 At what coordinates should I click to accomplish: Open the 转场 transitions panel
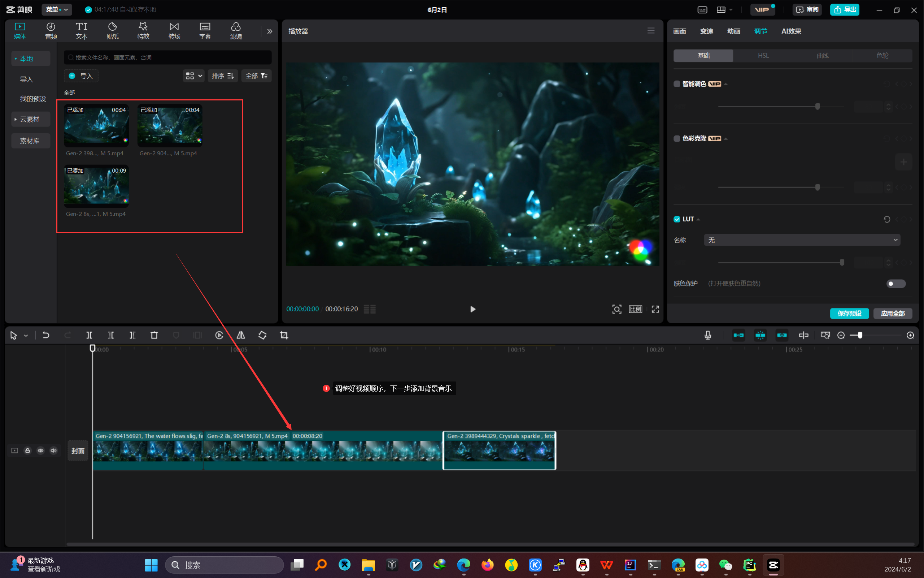tap(174, 31)
